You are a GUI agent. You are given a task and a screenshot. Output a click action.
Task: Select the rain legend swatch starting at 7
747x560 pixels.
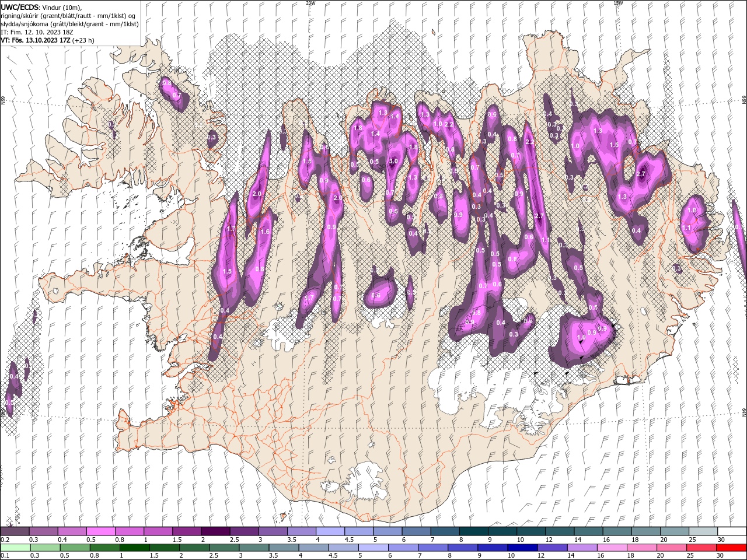pos(432,547)
